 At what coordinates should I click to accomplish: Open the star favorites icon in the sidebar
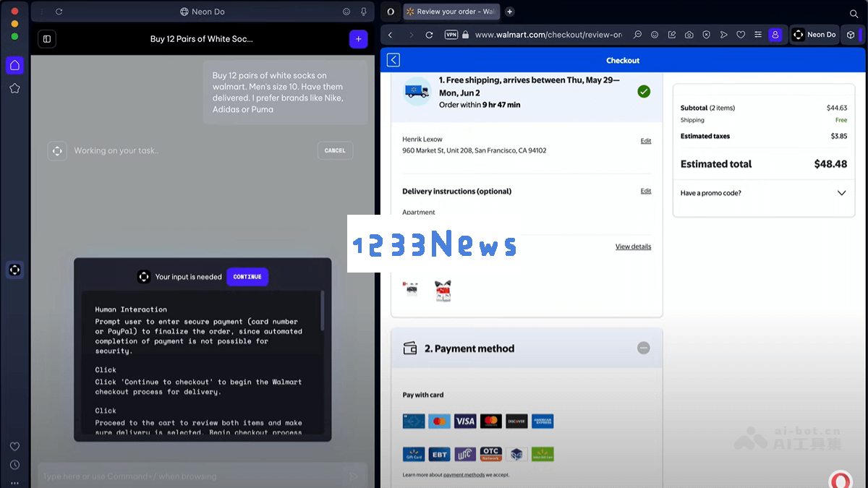14,88
